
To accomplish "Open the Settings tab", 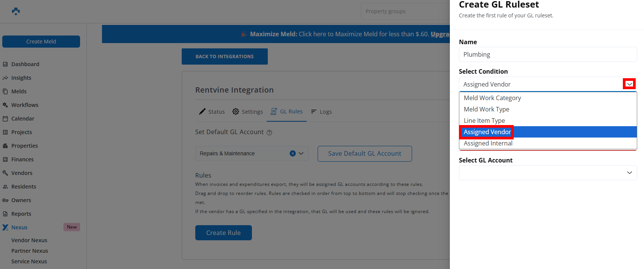I will [x=248, y=112].
